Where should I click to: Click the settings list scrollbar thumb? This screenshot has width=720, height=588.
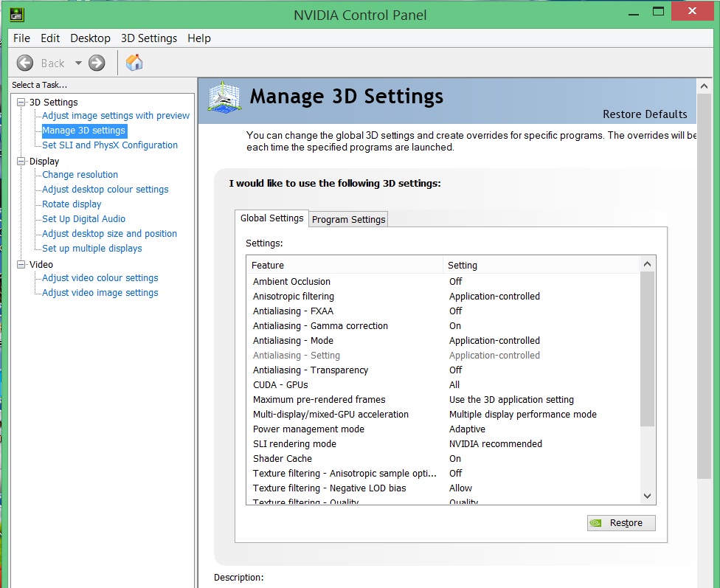(x=648, y=349)
